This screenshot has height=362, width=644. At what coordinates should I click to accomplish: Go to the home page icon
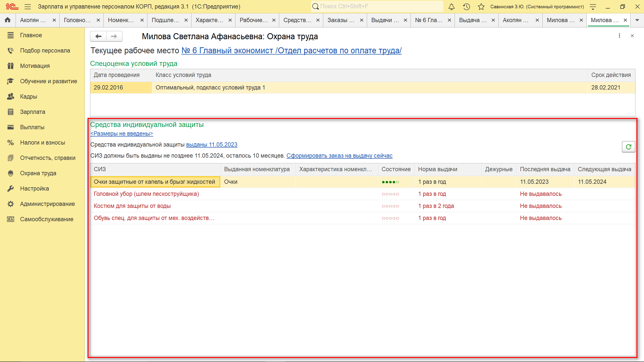[x=8, y=20]
